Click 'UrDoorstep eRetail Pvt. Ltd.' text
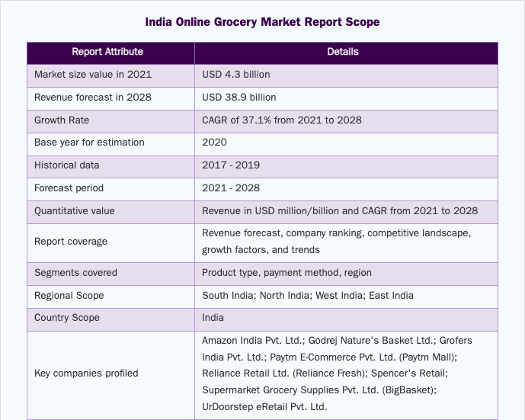The image size is (525, 420). pos(264,407)
